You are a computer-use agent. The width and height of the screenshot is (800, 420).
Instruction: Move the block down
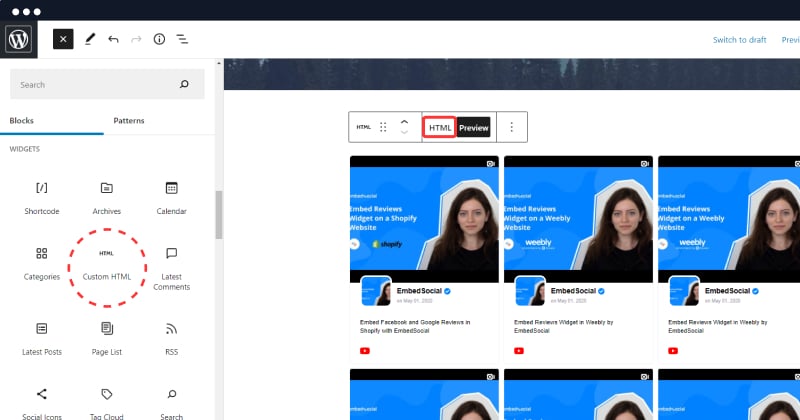(x=404, y=133)
